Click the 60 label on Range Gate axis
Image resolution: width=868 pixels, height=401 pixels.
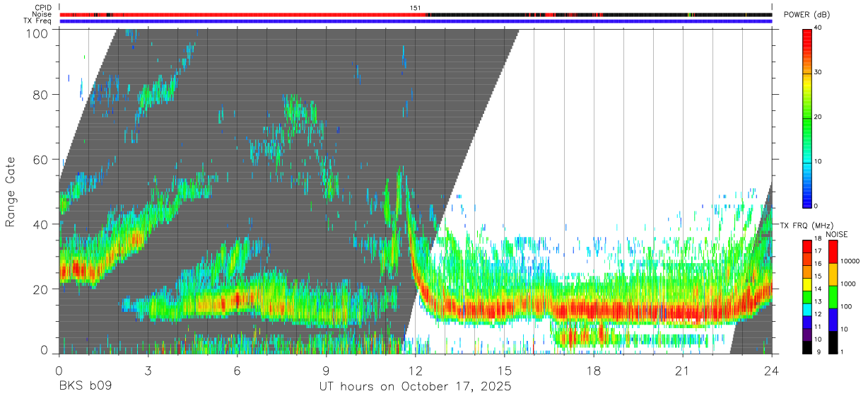tap(40, 159)
